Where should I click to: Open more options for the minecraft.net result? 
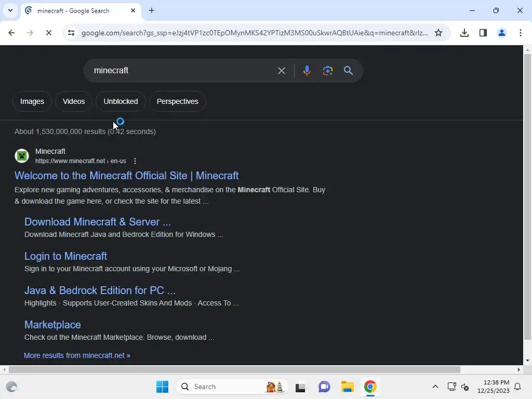pyautogui.click(x=135, y=161)
